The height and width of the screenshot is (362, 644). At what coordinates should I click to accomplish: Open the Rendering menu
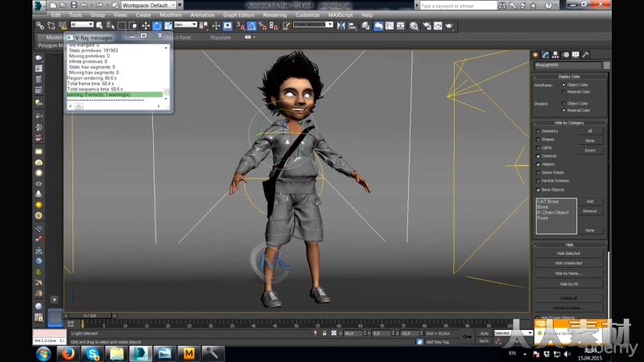click(x=275, y=14)
